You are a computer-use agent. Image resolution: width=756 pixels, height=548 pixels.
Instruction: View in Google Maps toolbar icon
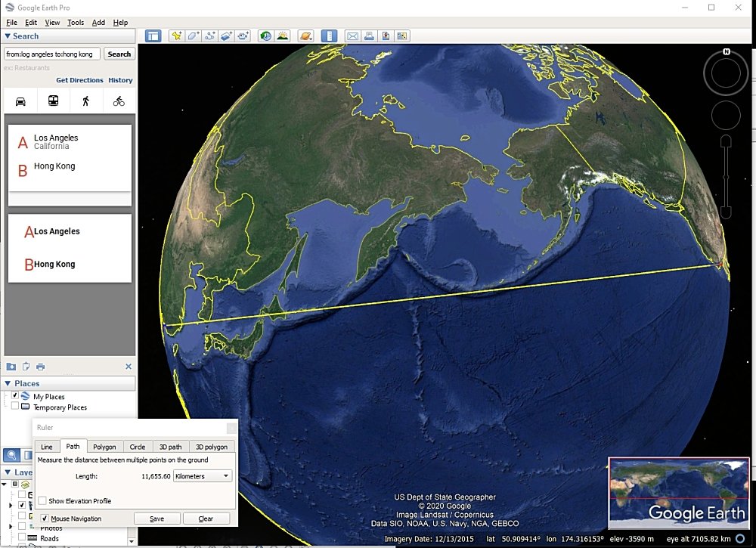pos(402,36)
